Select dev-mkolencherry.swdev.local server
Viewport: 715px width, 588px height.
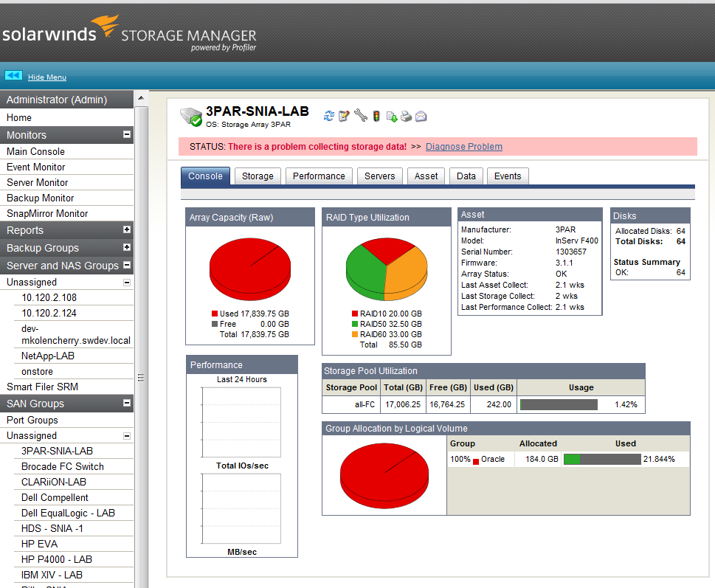pos(76,334)
